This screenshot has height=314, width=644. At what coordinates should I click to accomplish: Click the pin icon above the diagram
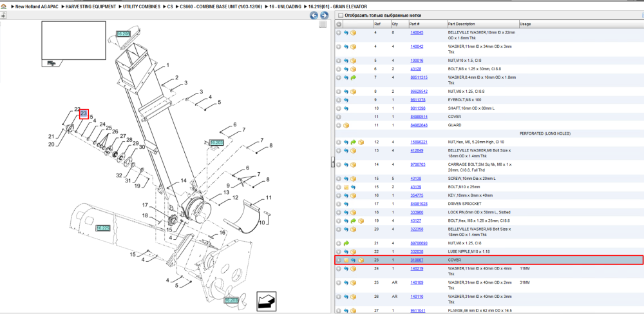coord(3,15)
